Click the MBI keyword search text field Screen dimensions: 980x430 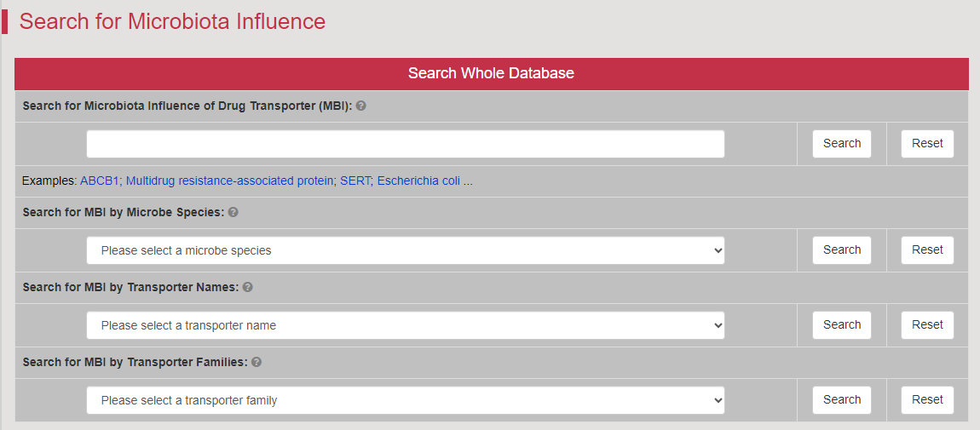pos(406,144)
